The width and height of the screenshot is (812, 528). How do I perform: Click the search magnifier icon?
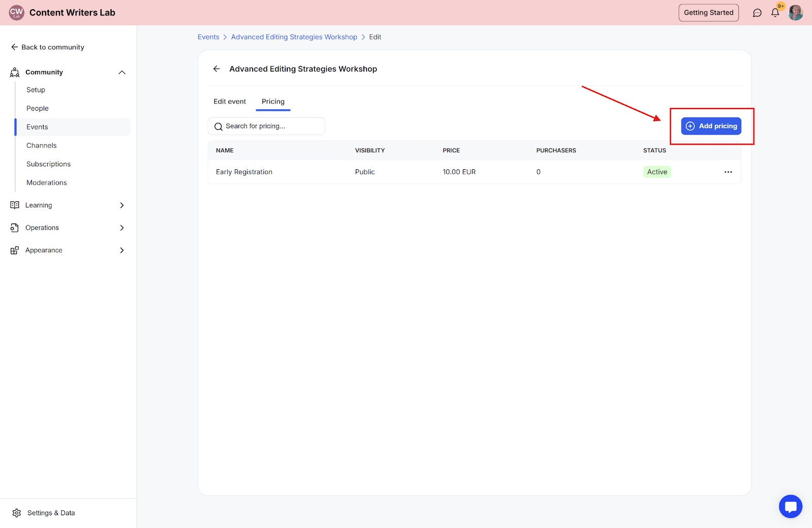tap(219, 126)
